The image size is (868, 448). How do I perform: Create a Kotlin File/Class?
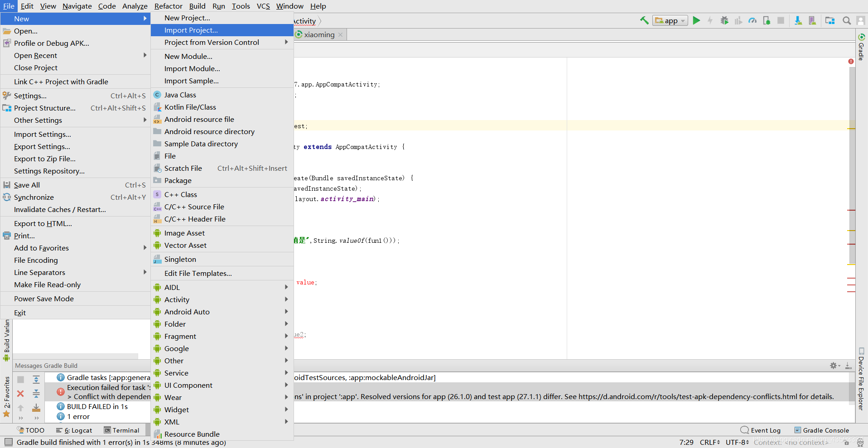tap(222, 107)
